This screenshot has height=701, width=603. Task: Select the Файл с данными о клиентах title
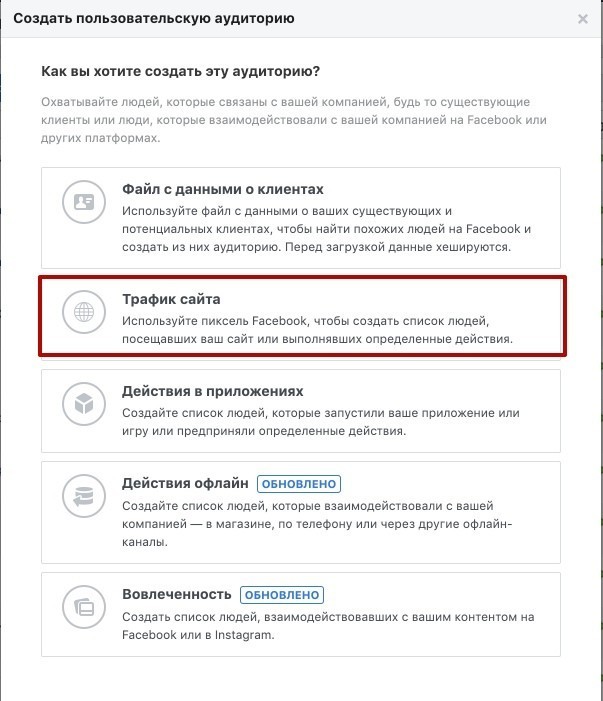point(223,189)
